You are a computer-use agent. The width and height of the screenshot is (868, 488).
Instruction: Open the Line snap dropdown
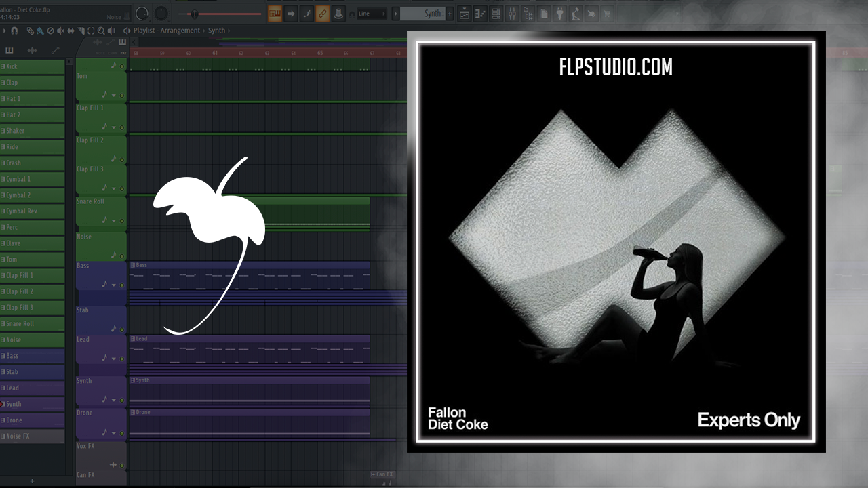tap(372, 14)
